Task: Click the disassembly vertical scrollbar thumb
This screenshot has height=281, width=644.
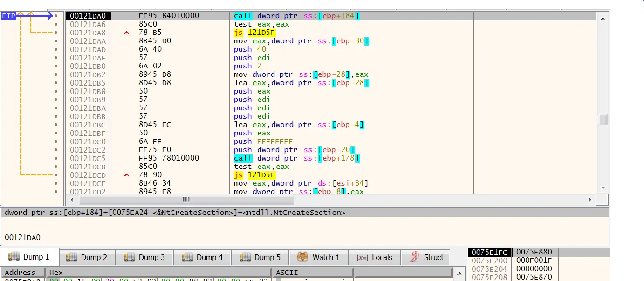Action: [x=603, y=120]
